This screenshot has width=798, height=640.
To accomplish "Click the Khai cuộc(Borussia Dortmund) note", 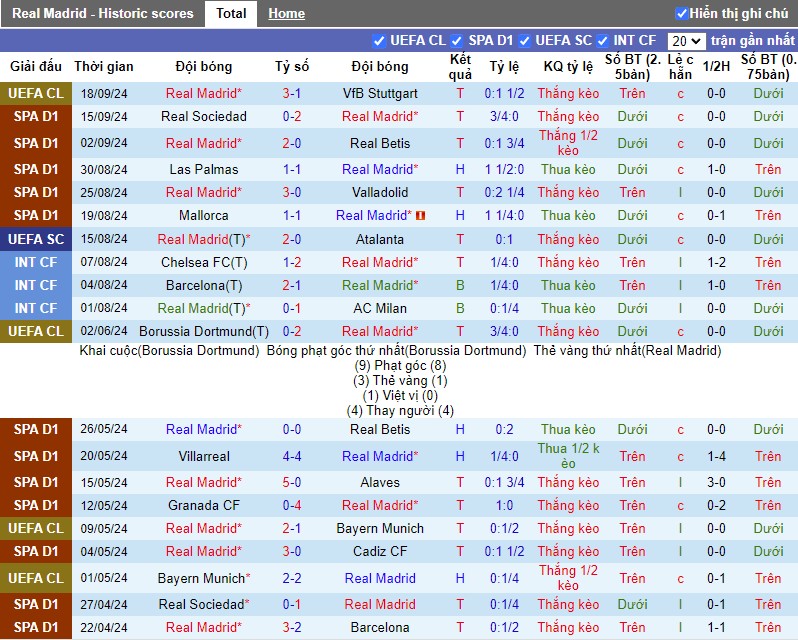I will coord(169,351).
